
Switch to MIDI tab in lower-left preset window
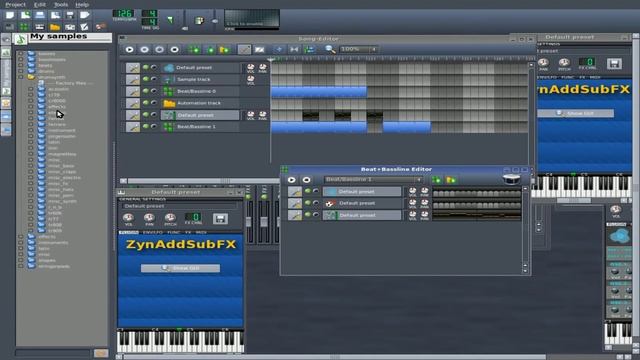tap(201, 232)
